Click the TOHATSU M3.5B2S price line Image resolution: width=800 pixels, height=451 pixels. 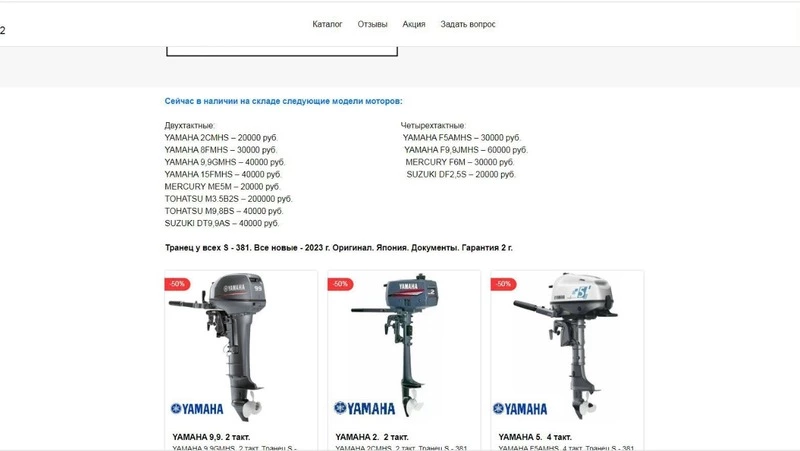[x=228, y=199]
